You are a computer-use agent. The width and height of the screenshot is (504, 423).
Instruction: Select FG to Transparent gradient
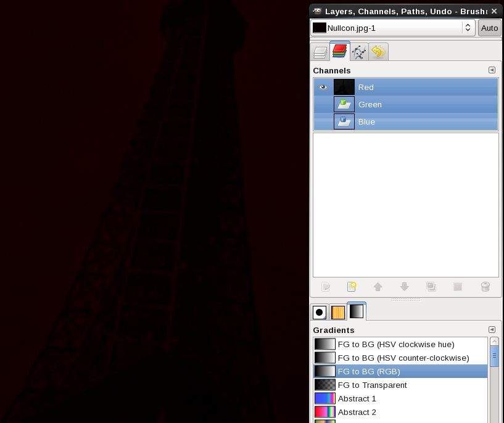(x=400, y=385)
